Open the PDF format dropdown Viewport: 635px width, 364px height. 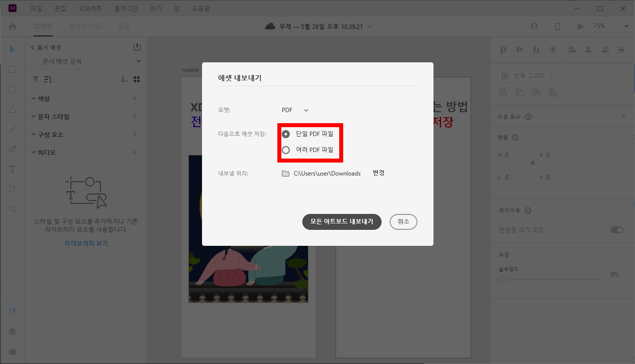pyautogui.click(x=294, y=110)
